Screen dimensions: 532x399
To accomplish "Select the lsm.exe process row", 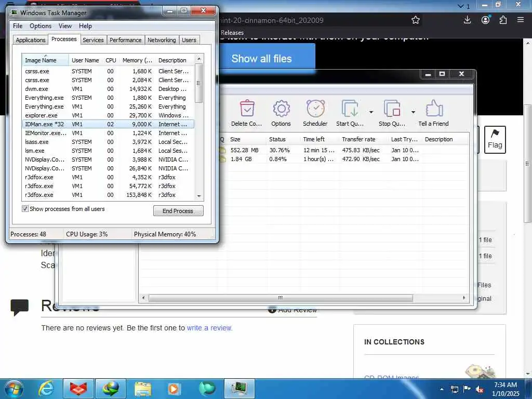I will click(x=108, y=151).
